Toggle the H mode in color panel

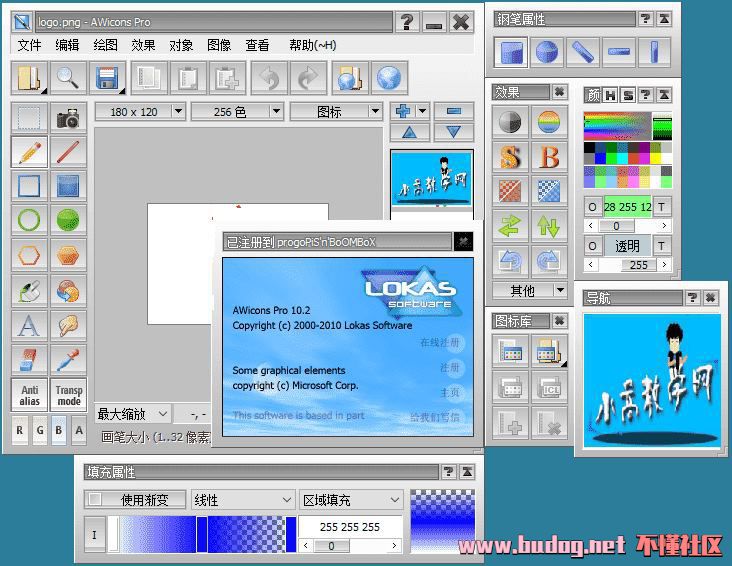[610, 96]
